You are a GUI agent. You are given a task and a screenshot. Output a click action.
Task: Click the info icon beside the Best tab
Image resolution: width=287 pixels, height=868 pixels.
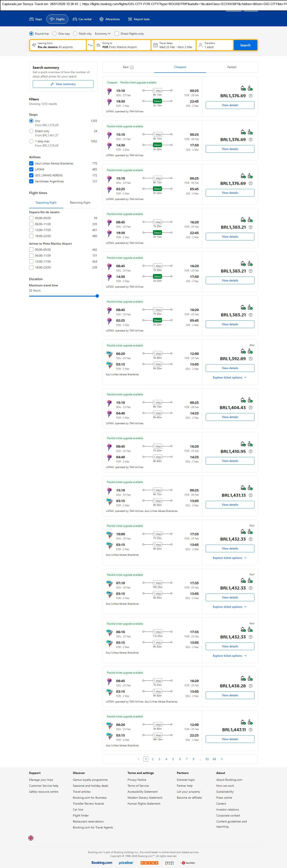click(x=132, y=67)
